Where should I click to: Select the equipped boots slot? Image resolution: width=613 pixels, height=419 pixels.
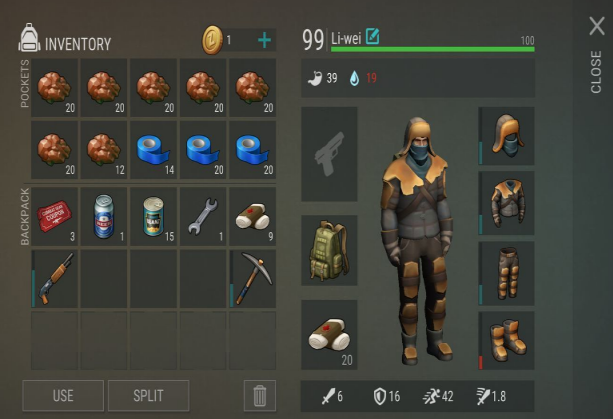(x=506, y=340)
